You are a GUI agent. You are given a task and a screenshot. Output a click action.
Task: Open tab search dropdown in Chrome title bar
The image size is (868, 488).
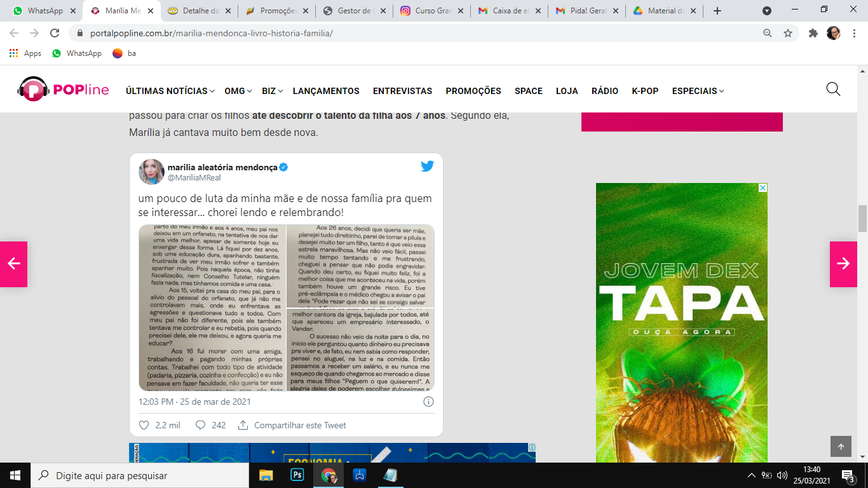click(x=767, y=11)
